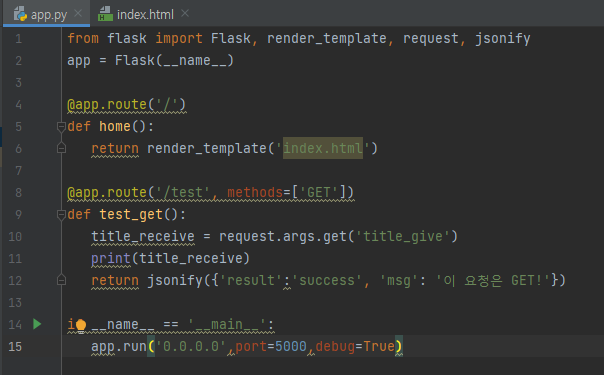The width and height of the screenshot is (604, 375).
Task: Collapse fold end marker at line 12
Action: 61,280
